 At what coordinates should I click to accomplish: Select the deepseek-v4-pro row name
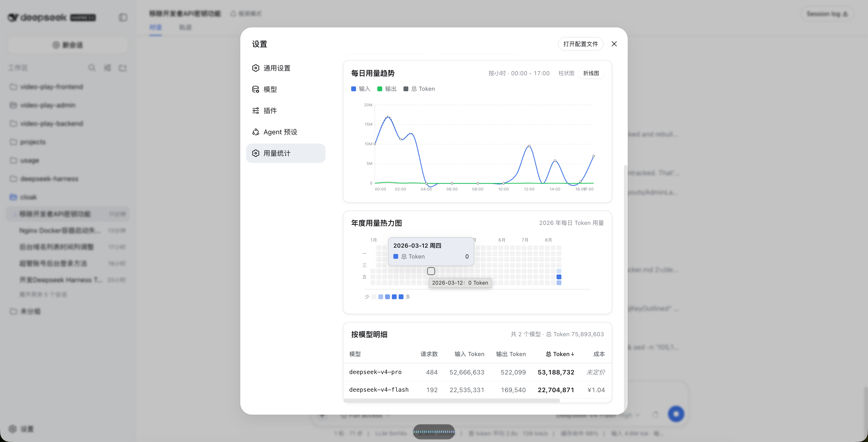coord(375,372)
